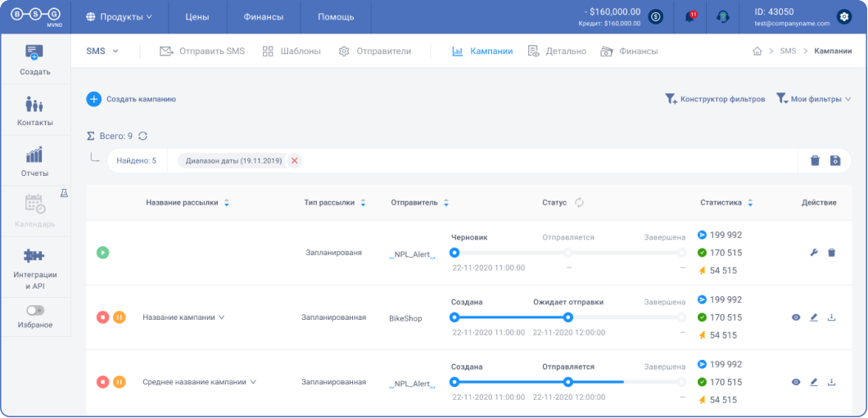Viewport: 868px width, 418px height.
Task: Click SMS breadcrumb link
Action: tap(788, 51)
